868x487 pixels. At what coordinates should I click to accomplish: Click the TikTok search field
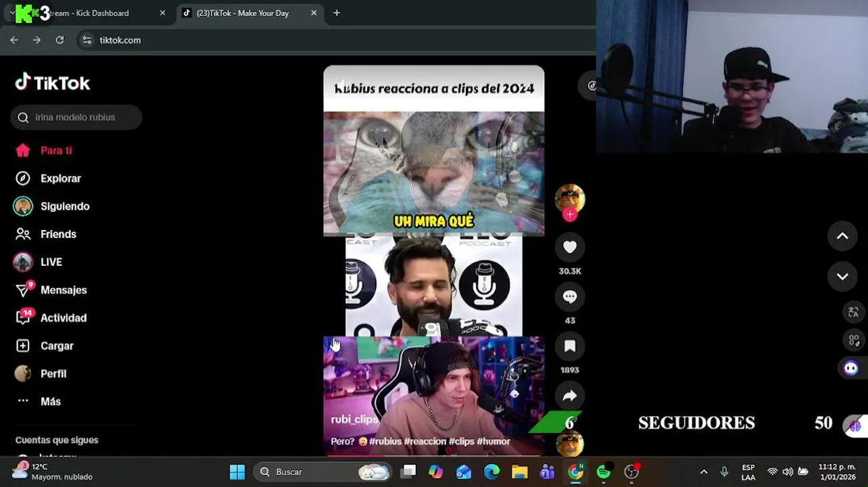[x=76, y=117]
